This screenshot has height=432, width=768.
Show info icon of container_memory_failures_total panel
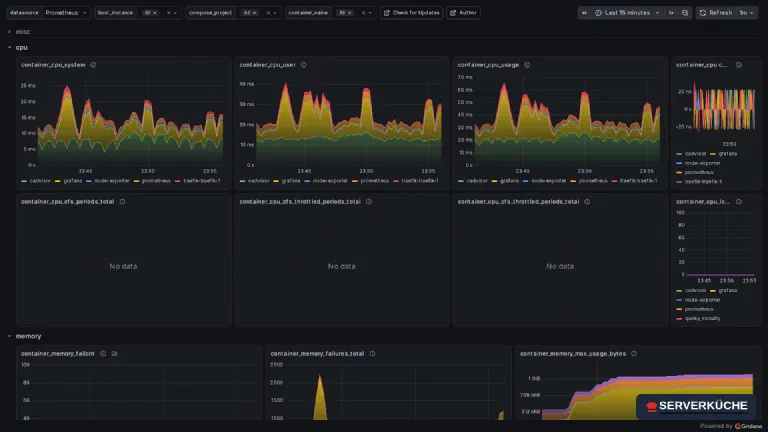coord(372,354)
